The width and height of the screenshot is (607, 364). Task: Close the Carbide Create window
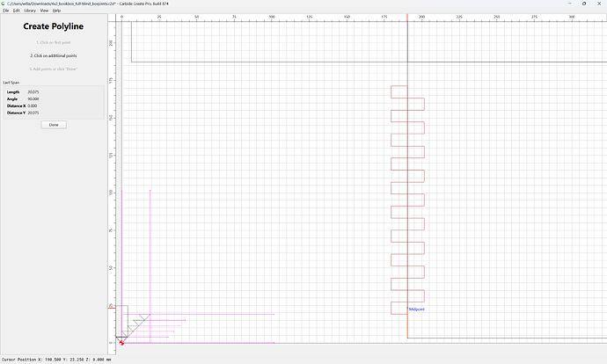(x=599, y=4)
